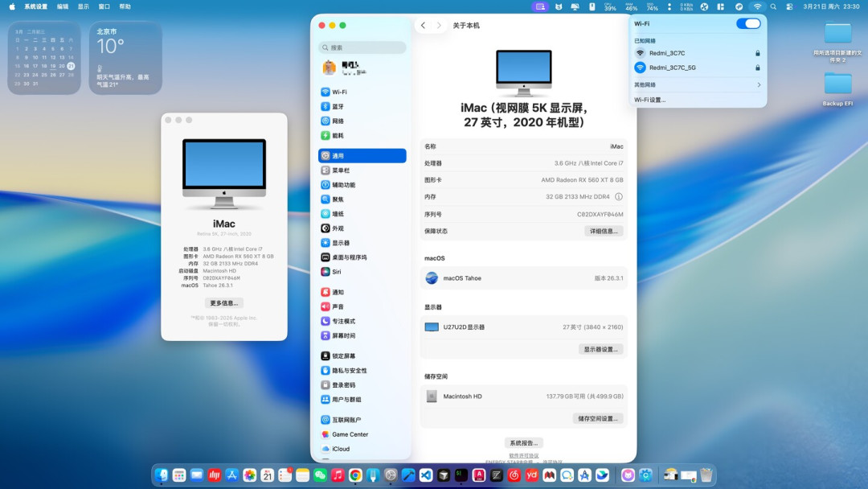
Task: Select 通用 general in the sidebar
Action: [x=362, y=155]
